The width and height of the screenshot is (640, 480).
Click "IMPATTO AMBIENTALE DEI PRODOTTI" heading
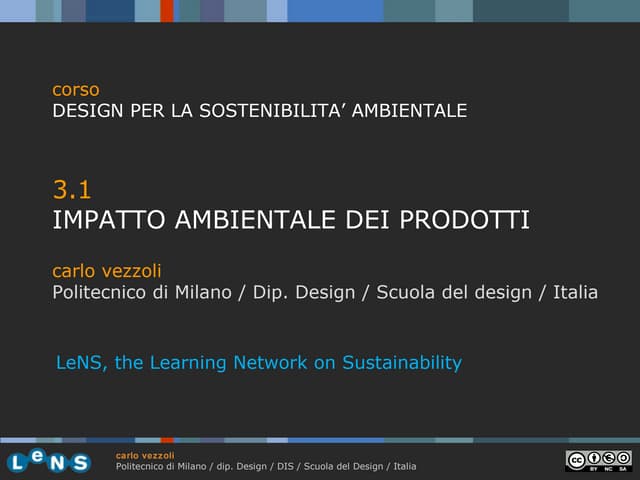click(291, 220)
